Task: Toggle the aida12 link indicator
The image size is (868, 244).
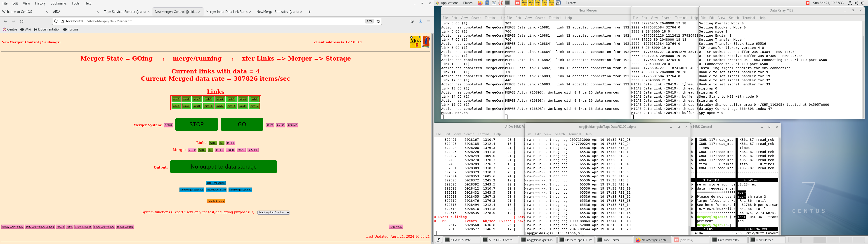Action: tap(220, 106)
